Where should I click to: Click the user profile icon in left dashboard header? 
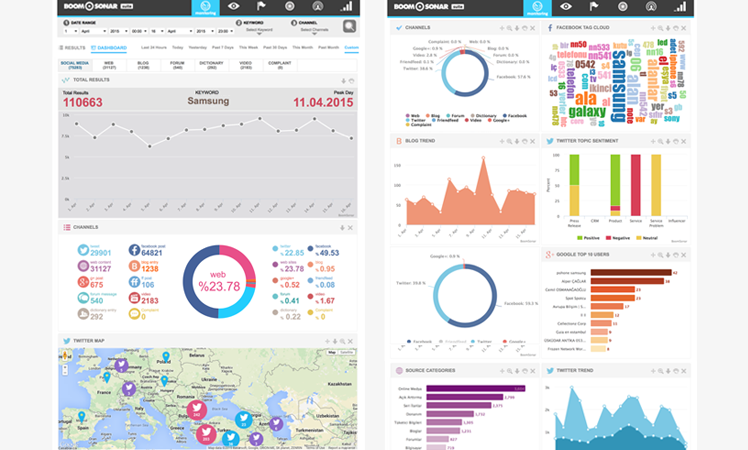318,6
